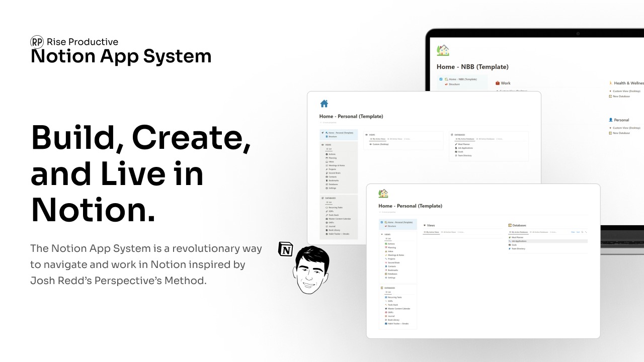644x362 pixels.
Task: Open Master Content Calendar in front window sidebar
Action: coord(397,309)
